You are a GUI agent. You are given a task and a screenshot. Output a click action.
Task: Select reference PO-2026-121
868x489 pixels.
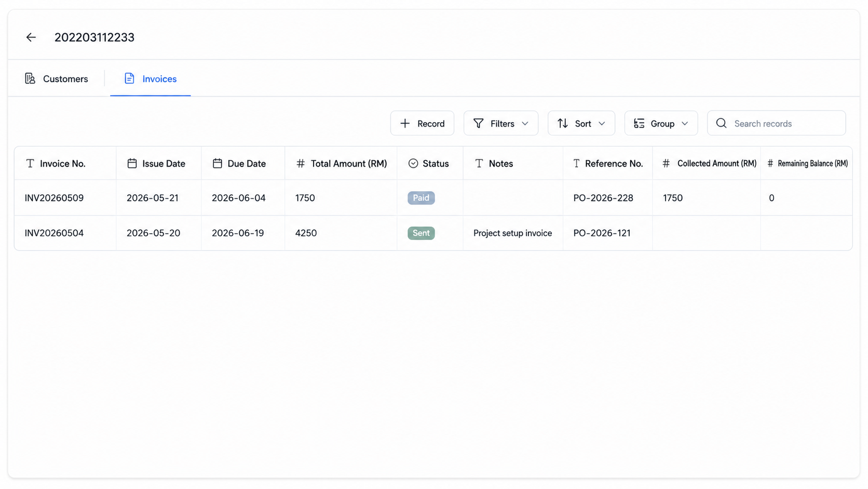(602, 233)
